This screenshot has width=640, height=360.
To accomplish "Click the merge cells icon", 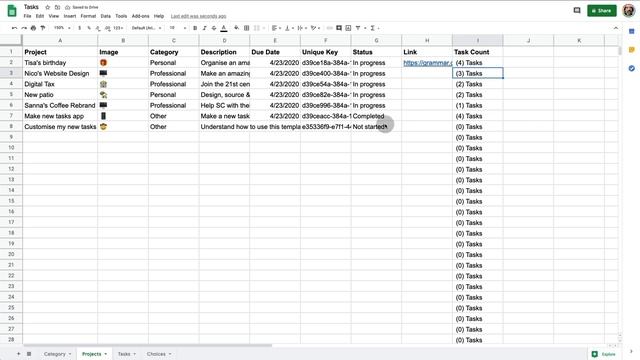I will point(257,28).
